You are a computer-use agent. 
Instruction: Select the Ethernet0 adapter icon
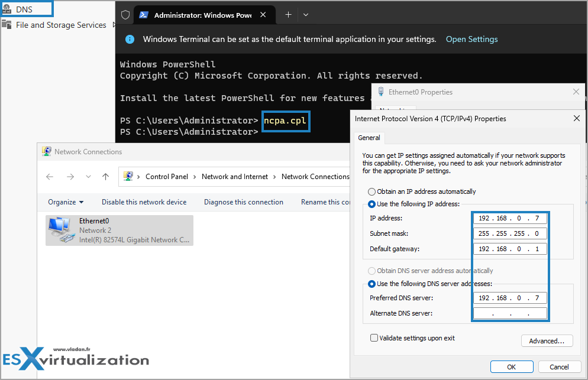click(61, 230)
